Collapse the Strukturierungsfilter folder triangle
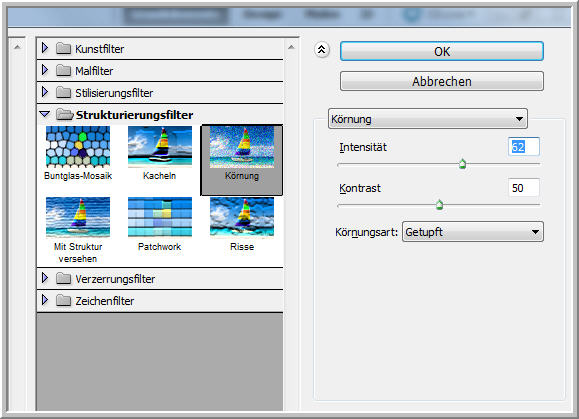Image resolution: width=579 pixels, height=419 pixels. click(x=45, y=114)
